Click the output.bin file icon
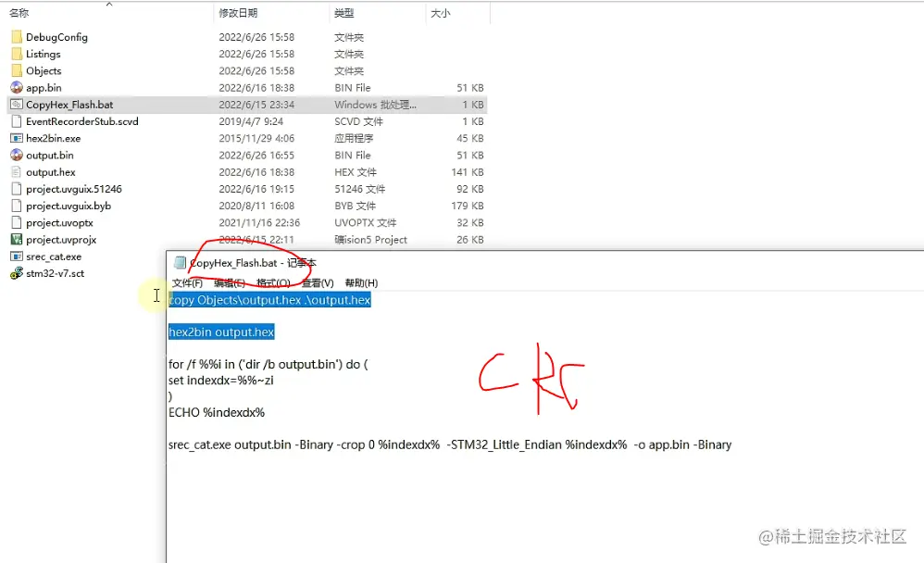The image size is (924, 563). 17,156
